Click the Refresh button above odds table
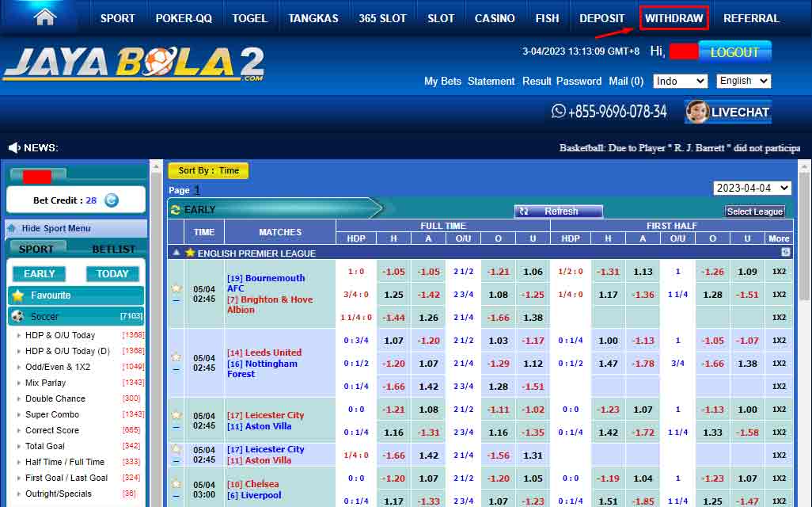The image size is (812, 507). click(x=558, y=211)
